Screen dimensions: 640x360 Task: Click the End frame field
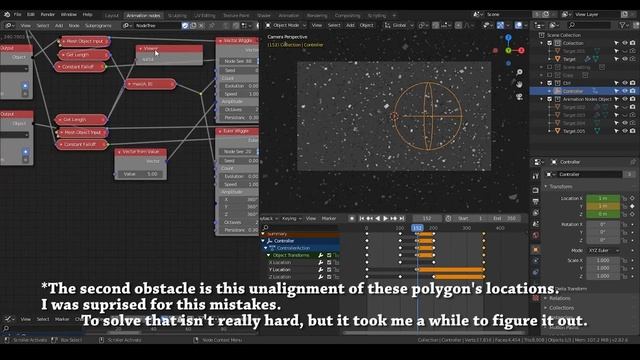point(504,219)
